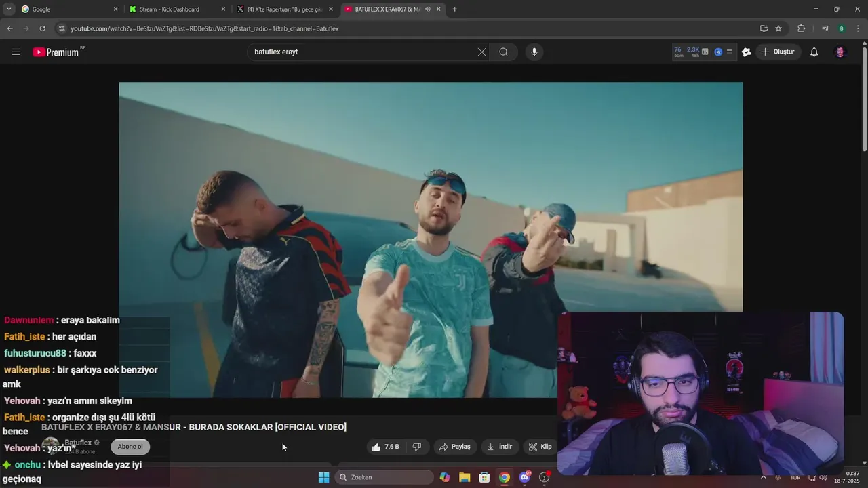Click the taskbar Zoeken search box
This screenshot has height=488, width=868.
[384, 477]
